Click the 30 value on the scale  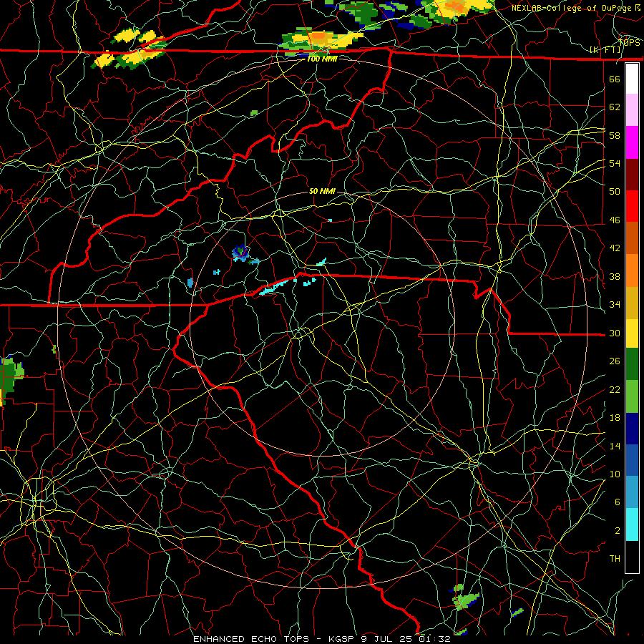[x=615, y=333]
